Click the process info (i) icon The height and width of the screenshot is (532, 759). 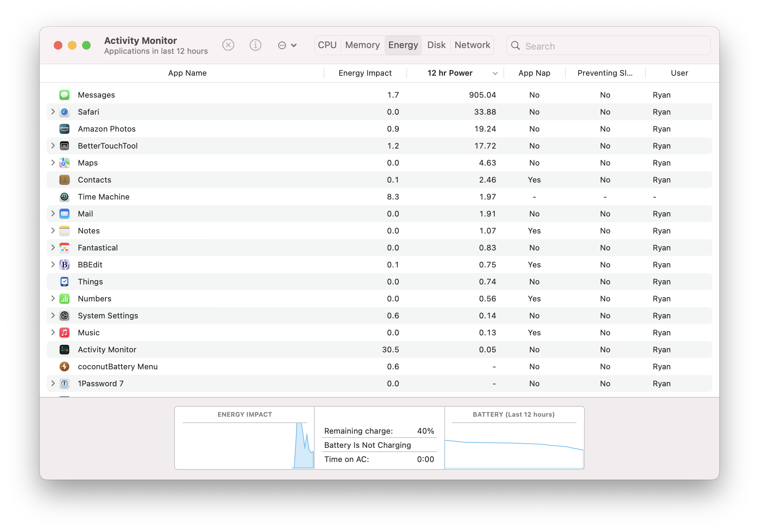pos(255,45)
